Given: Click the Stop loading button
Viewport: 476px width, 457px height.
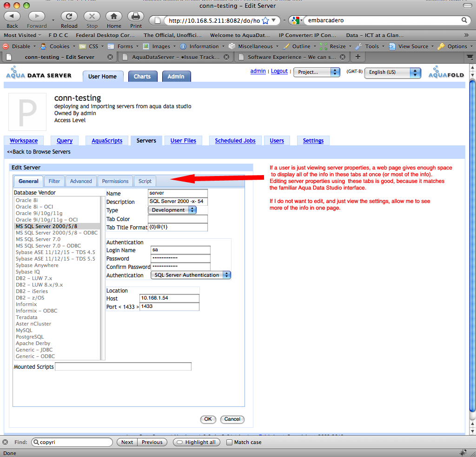Looking at the screenshot, I should point(92,16).
